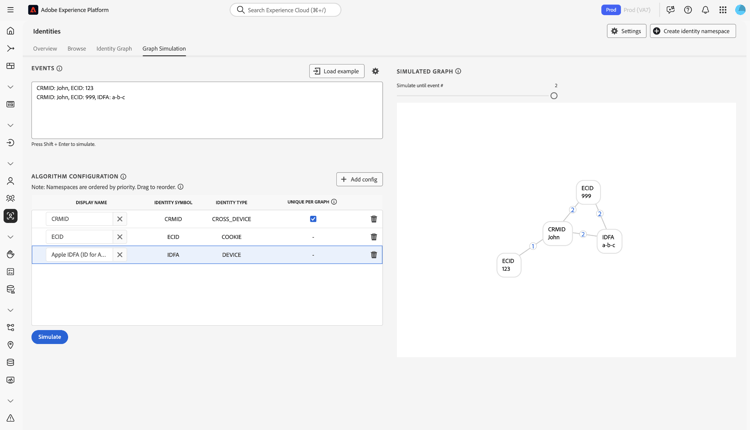Expand the bottom sidebar chevron section
The height and width of the screenshot is (430, 750).
[x=11, y=401]
